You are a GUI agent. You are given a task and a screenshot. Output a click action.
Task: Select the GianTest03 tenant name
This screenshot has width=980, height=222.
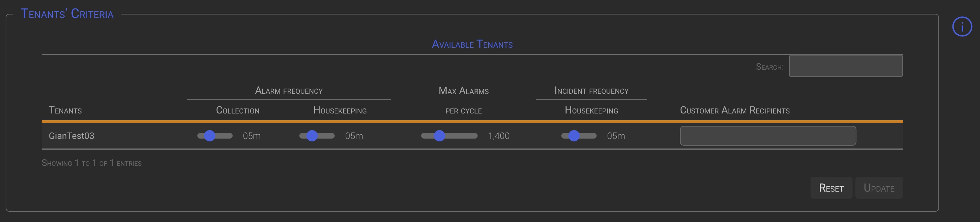coord(72,136)
